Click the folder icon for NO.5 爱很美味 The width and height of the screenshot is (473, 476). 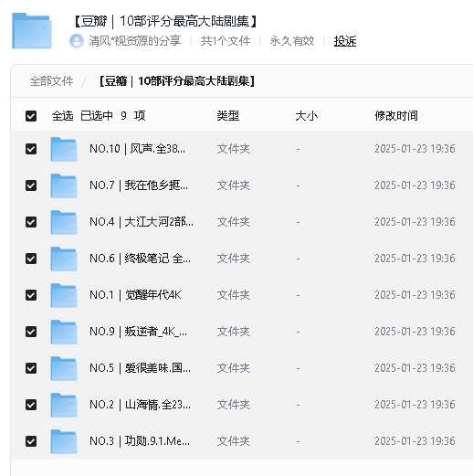pyautogui.click(x=64, y=368)
